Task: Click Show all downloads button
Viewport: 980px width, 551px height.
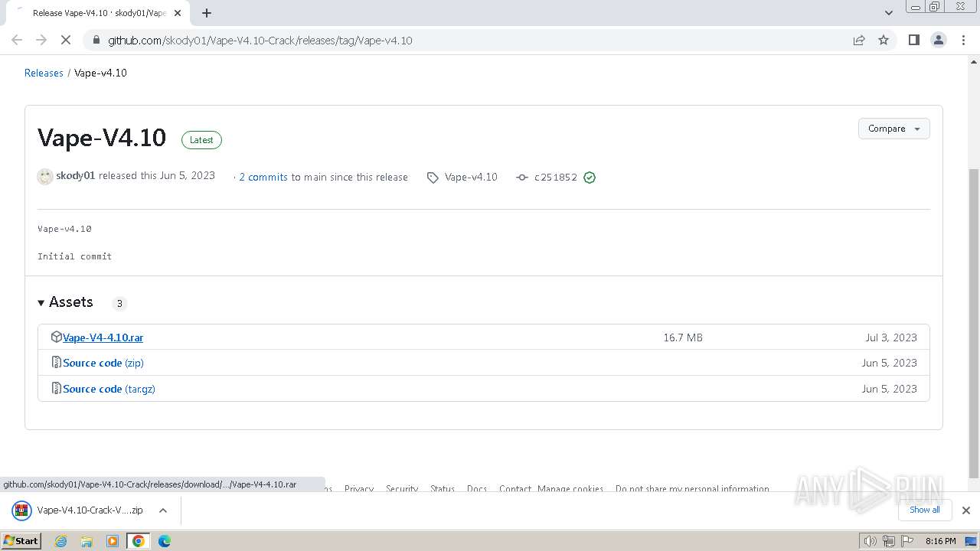Action: [925, 510]
